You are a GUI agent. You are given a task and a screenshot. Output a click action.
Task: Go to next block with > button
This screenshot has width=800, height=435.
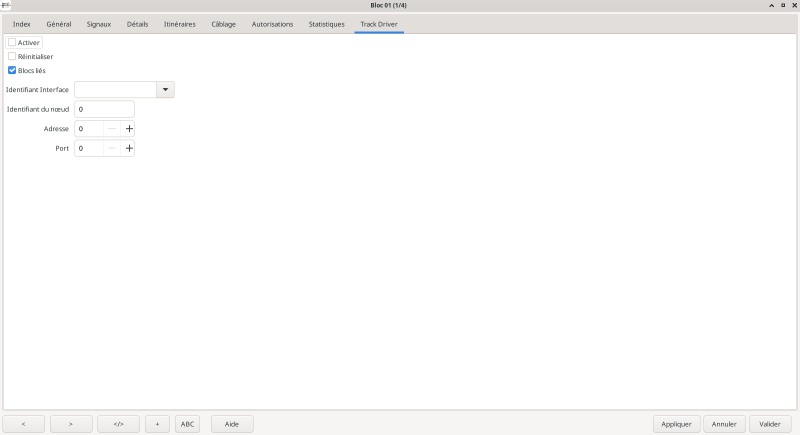[71, 424]
